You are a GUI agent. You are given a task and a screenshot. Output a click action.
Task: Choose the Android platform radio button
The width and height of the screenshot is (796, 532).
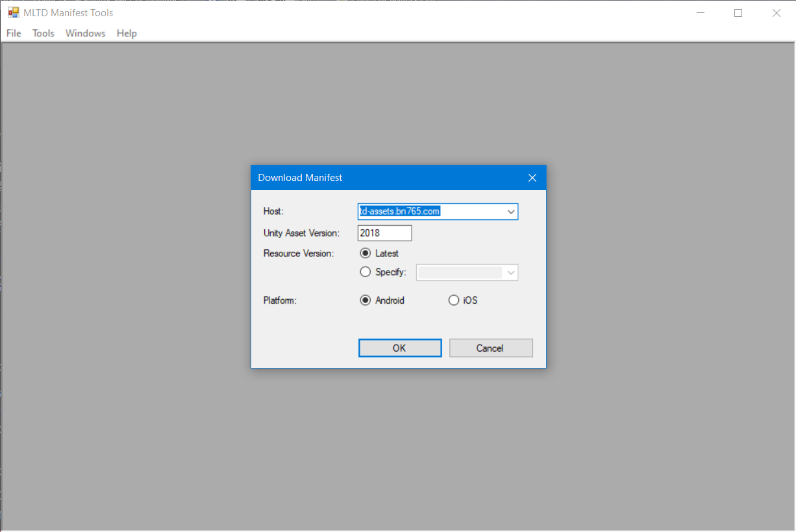point(382,300)
